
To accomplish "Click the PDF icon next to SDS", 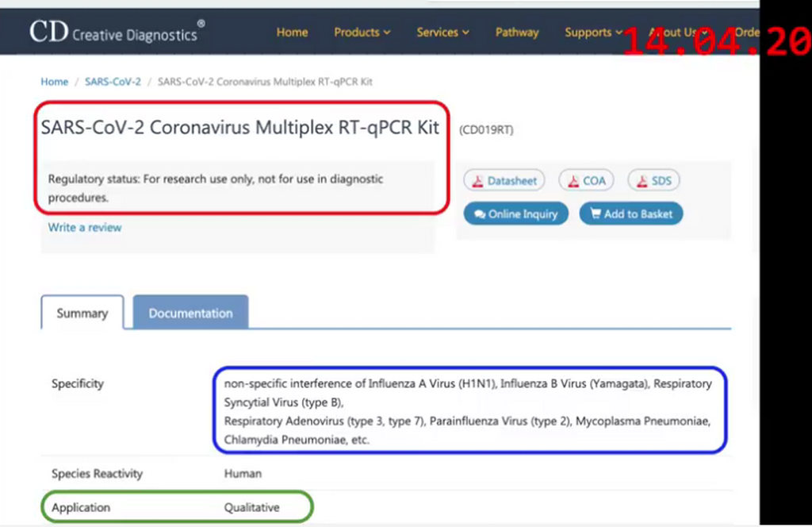I will (642, 181).
